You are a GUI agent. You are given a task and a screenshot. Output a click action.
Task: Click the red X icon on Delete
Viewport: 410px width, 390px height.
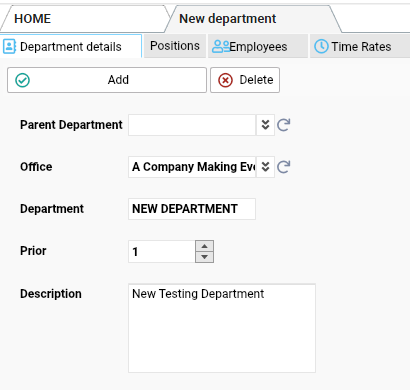coord(225,80)
